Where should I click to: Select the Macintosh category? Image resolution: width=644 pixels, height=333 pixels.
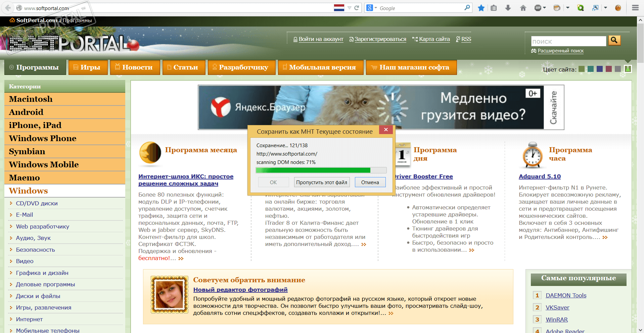click(x=65, y=99)
